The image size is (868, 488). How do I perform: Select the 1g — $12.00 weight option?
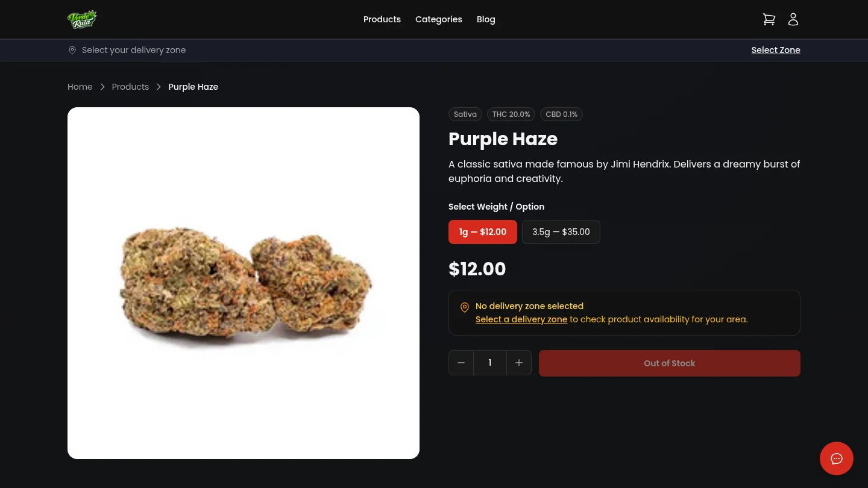click(482, 232)
